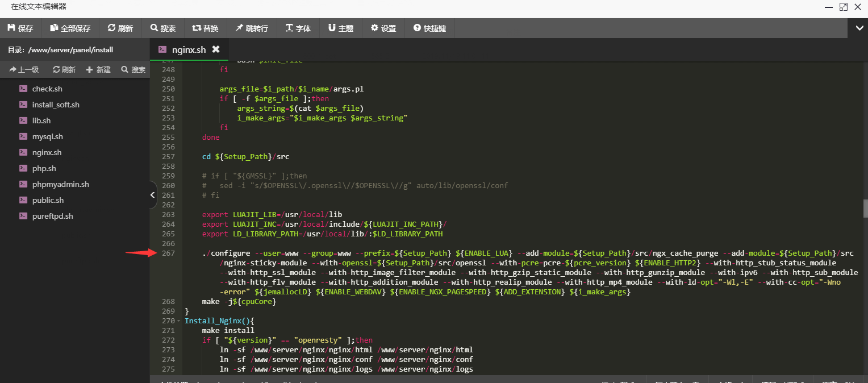The width and height of the screenshot is (868, 383).
Task: Open the 主题 theme picker
Action: click(341, 28)
